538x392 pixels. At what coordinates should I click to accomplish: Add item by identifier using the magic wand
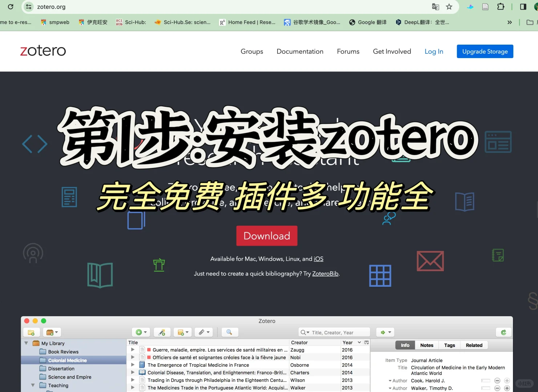click(162, 332)
